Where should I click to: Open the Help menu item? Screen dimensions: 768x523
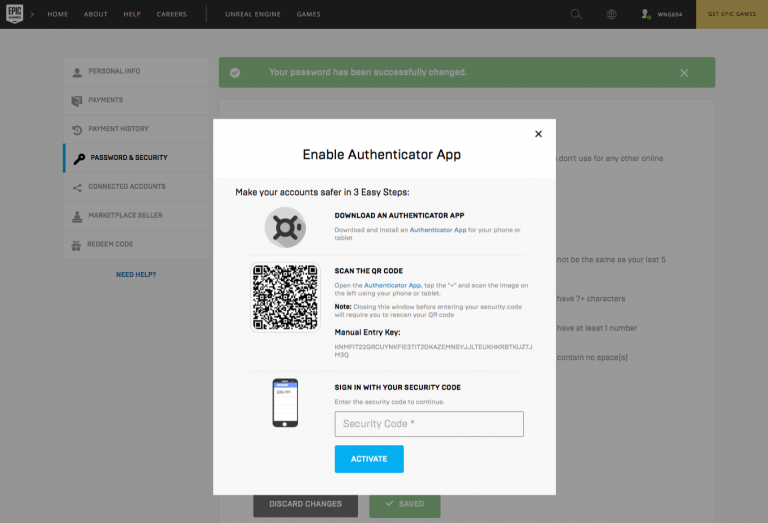(132, 14)
